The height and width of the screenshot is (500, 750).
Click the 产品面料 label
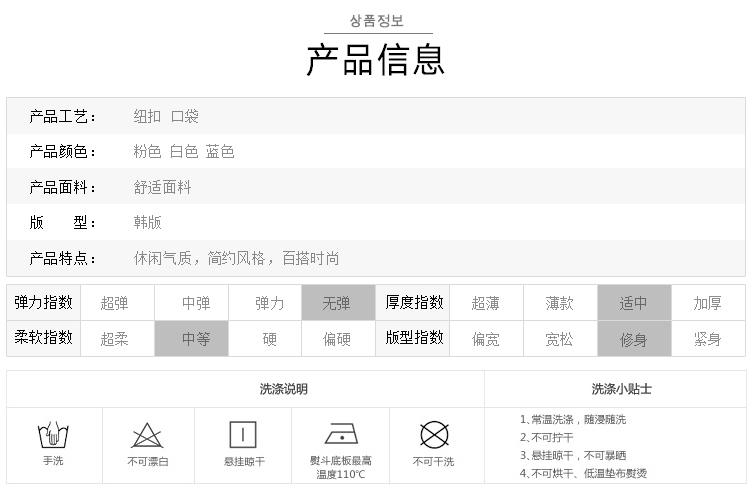62,187
